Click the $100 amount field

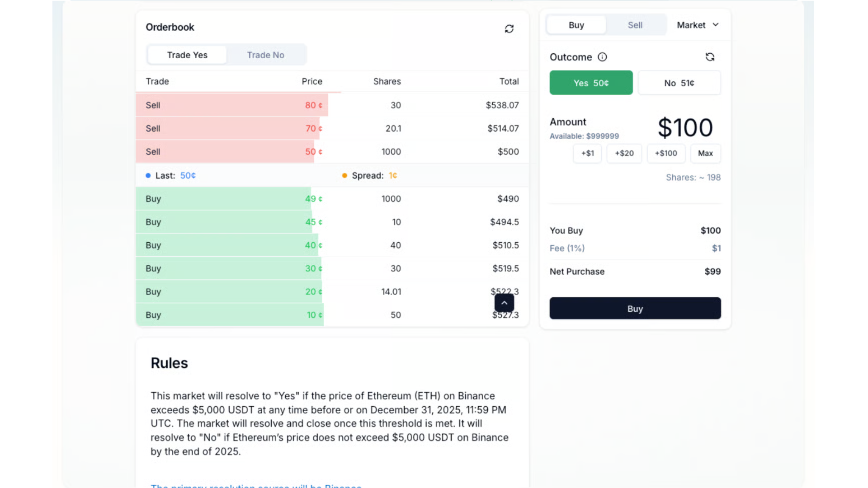click(x=685, y=128)
